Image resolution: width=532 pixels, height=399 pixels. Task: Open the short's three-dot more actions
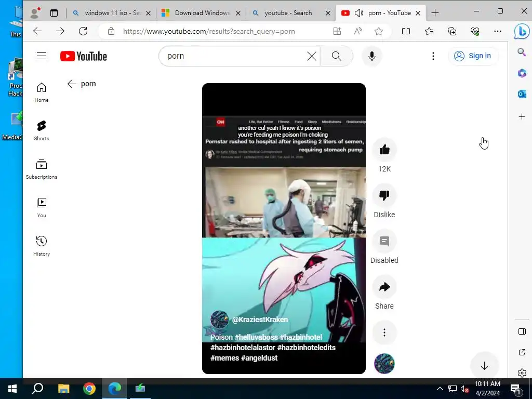(384, 332)
